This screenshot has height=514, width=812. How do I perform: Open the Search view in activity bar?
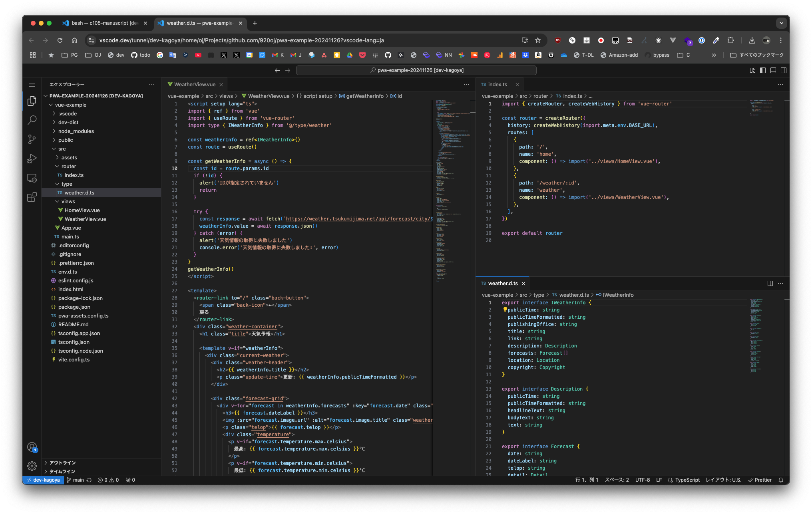point(32,120)
